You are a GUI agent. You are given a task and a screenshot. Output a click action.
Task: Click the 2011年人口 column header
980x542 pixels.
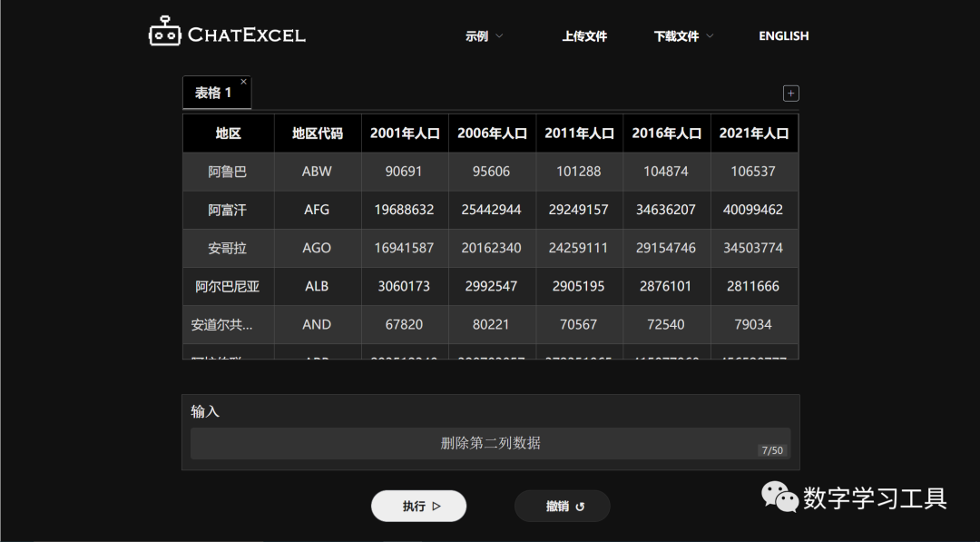coord(579,133)
